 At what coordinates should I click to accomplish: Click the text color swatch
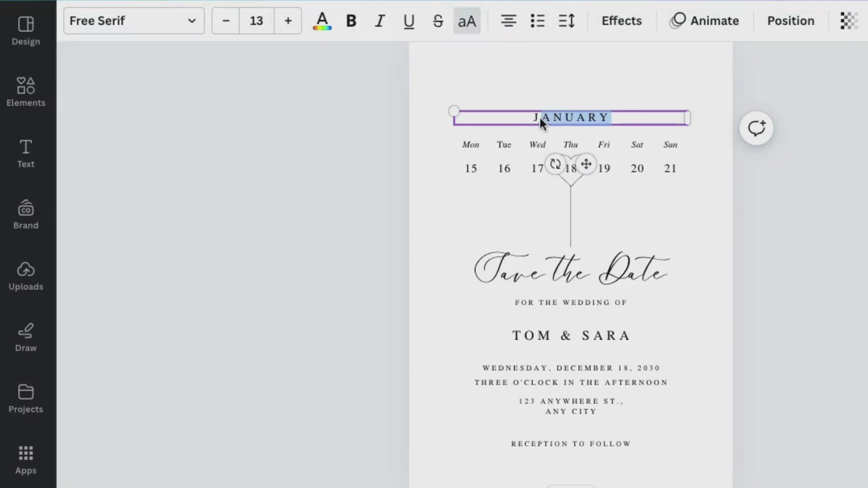pos(322,21)
